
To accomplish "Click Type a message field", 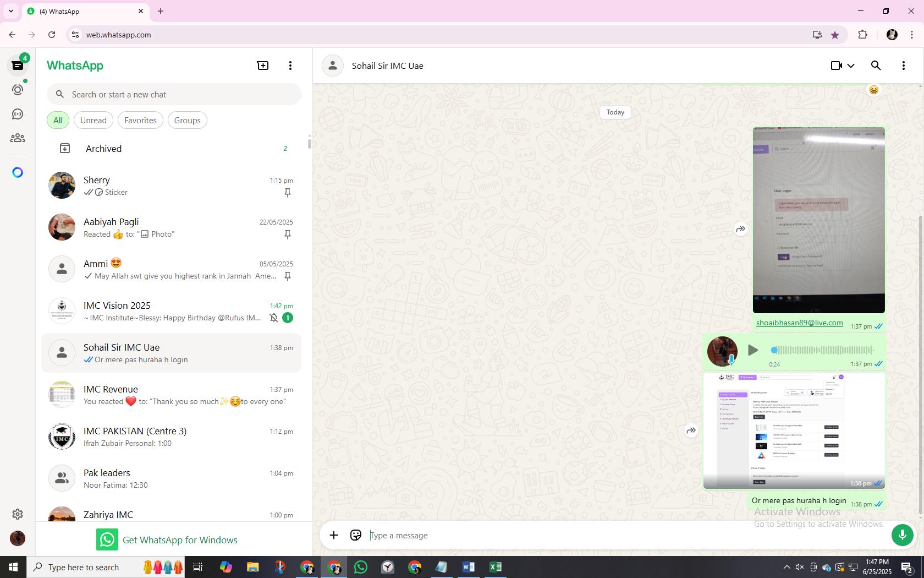I will (x=627, y=535).
